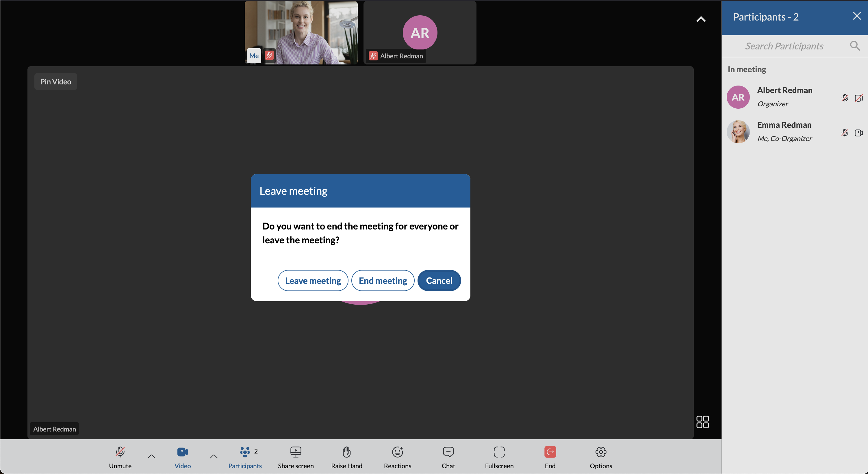Select Participants tab in toolbar

(x=245, y=457)
